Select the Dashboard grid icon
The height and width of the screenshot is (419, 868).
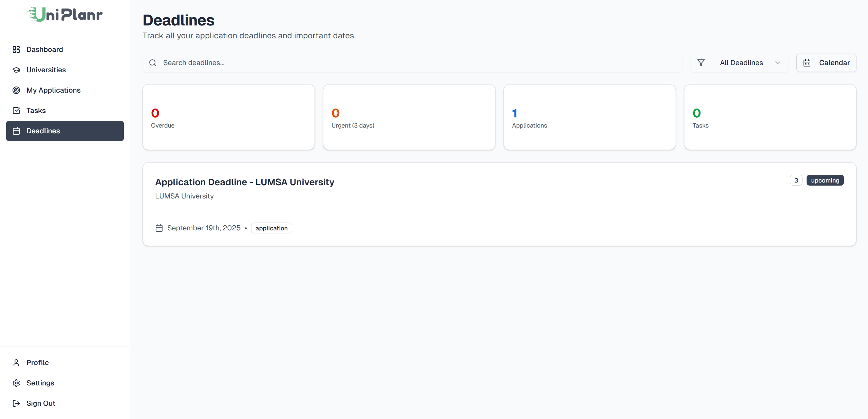pos(16,49)
